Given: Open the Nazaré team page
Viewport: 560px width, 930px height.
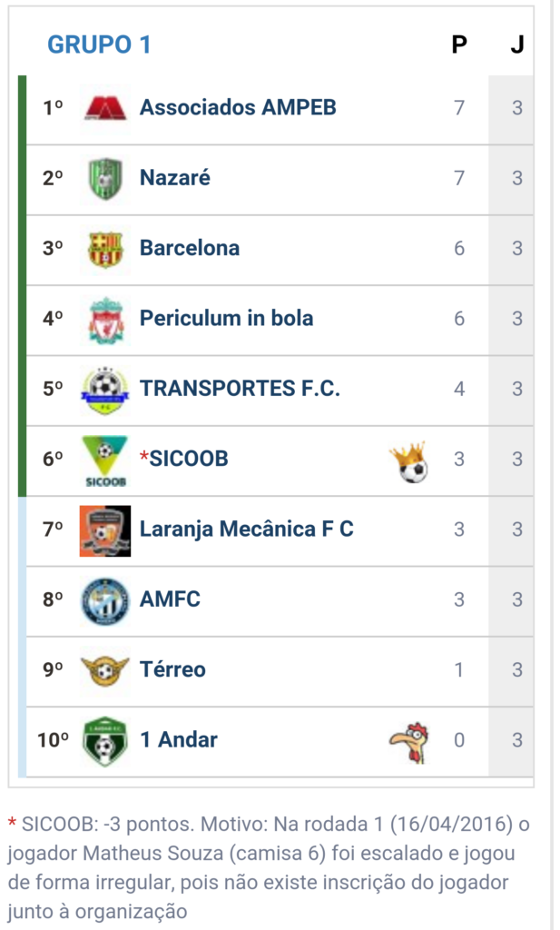Looking at the screenshot, I should point(175,178).
